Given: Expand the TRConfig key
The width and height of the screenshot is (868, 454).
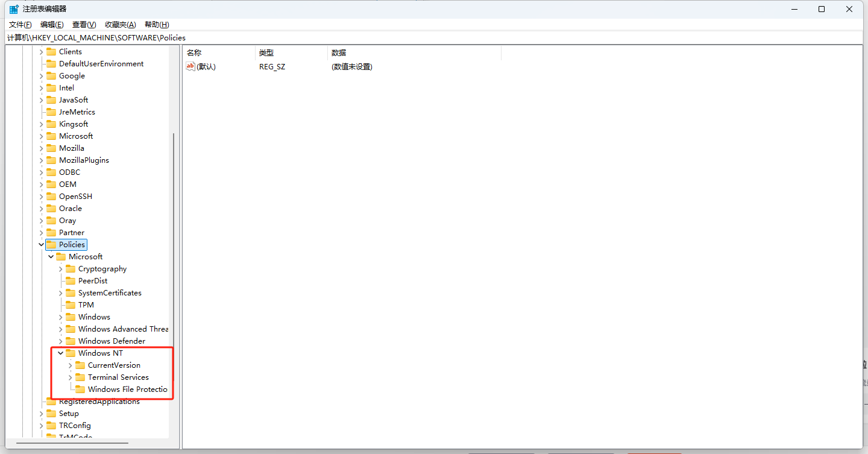Looking at the screenshot, I should pos(41,426).
